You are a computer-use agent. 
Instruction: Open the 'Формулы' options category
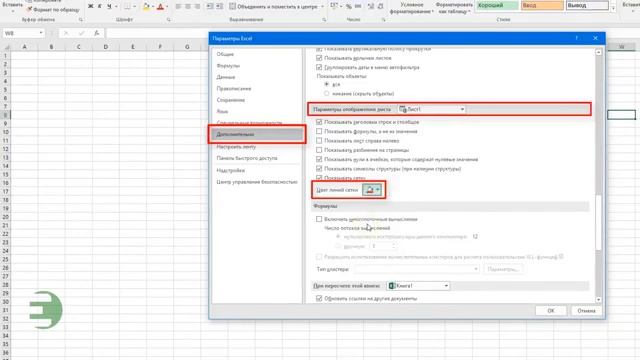pos(228,66)
